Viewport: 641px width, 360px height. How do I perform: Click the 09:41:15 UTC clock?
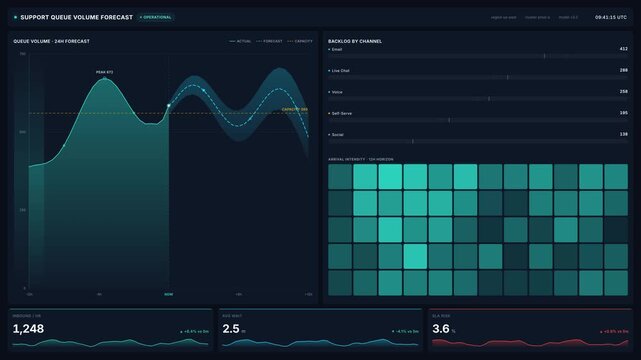point(611,18)
